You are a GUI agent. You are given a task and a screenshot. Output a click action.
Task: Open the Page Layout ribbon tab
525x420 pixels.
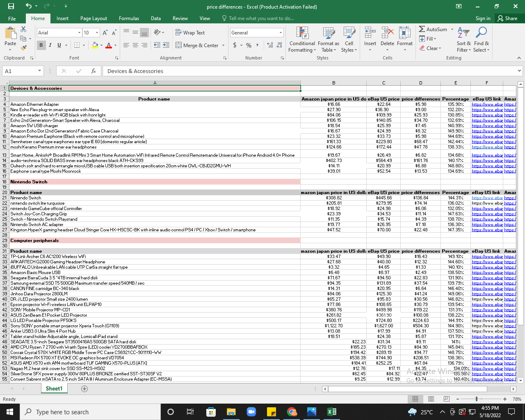pos(94,18)
